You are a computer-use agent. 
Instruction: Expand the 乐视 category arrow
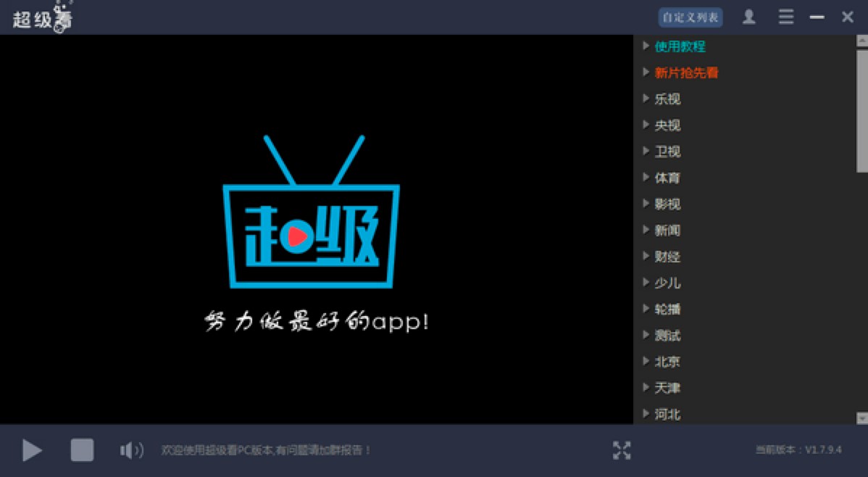(646, 99)
